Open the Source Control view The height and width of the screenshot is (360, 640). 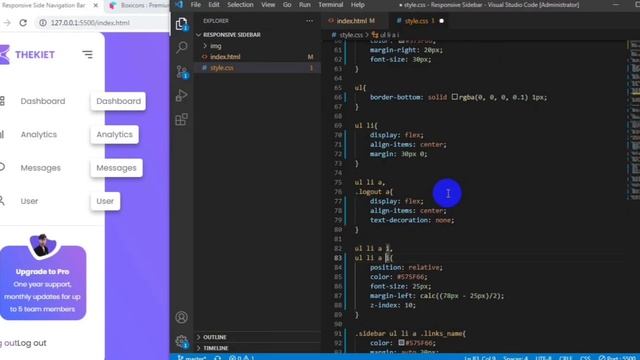click(182, 72)
